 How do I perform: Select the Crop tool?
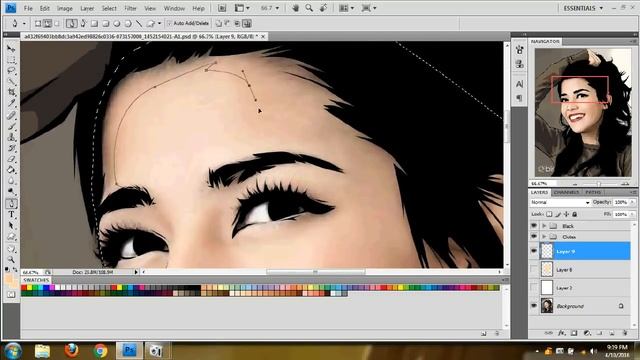pyautogui.click(x=11, y=93)
